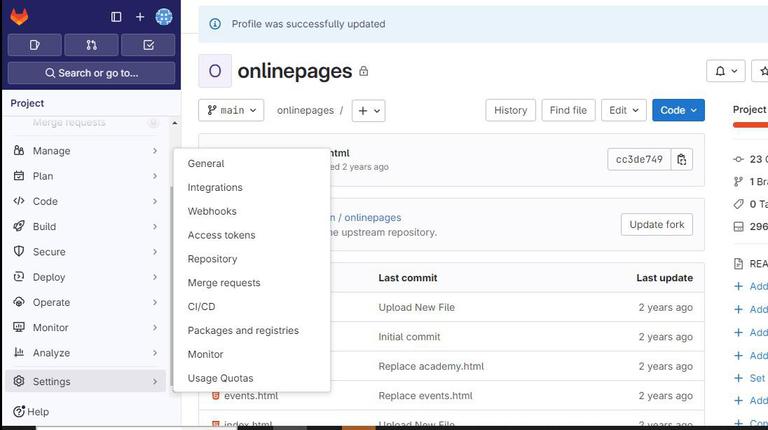
Task: Copy commit SHA clipboard icon
Action: pyautogui.click(x=682, y=160)
